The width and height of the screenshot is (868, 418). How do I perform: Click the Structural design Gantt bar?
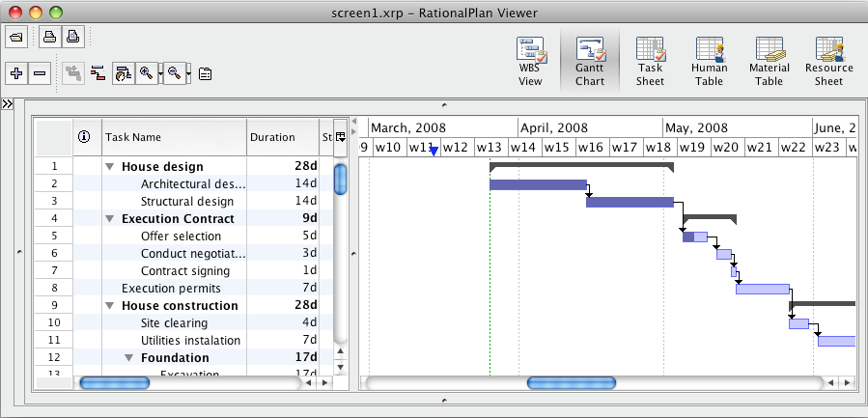[630, 202]
